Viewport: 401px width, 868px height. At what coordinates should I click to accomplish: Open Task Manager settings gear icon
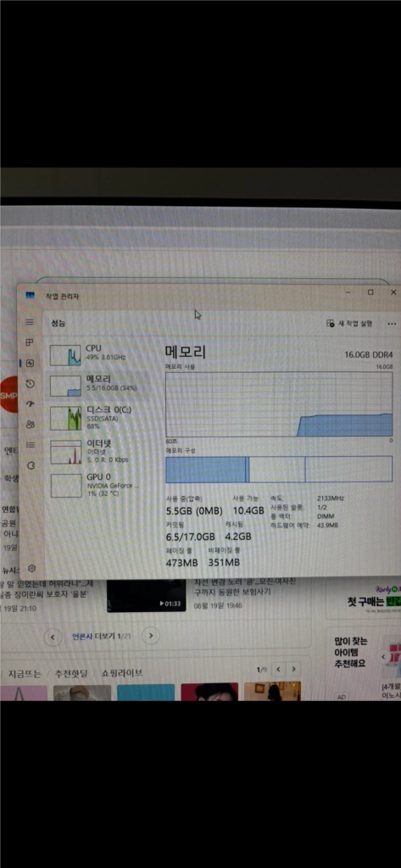pyautogui.click(x=31, y=568)
